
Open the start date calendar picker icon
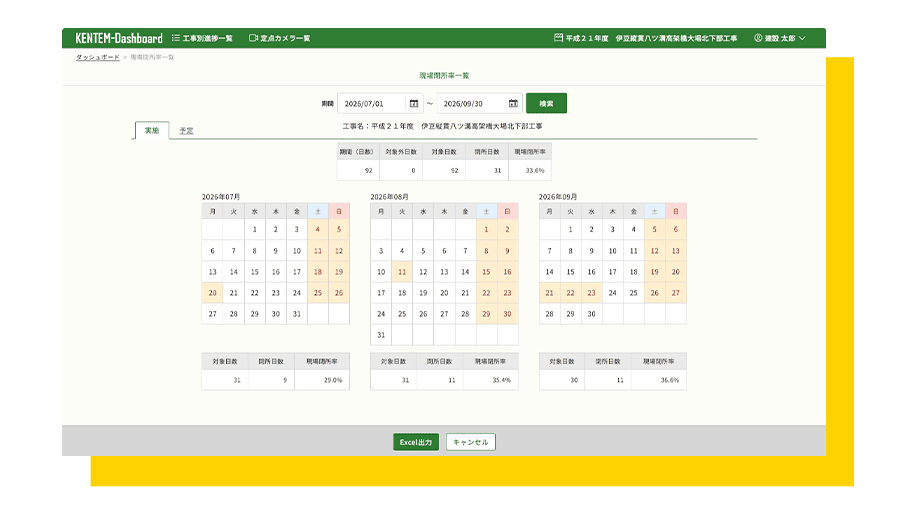coord(414,103)
